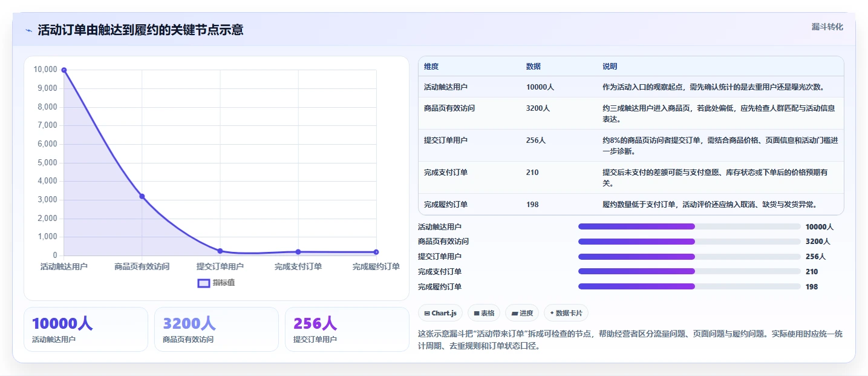Click chart point for 完成支付订单
Screen dimensions: 868x376
[x=298, y=252]
